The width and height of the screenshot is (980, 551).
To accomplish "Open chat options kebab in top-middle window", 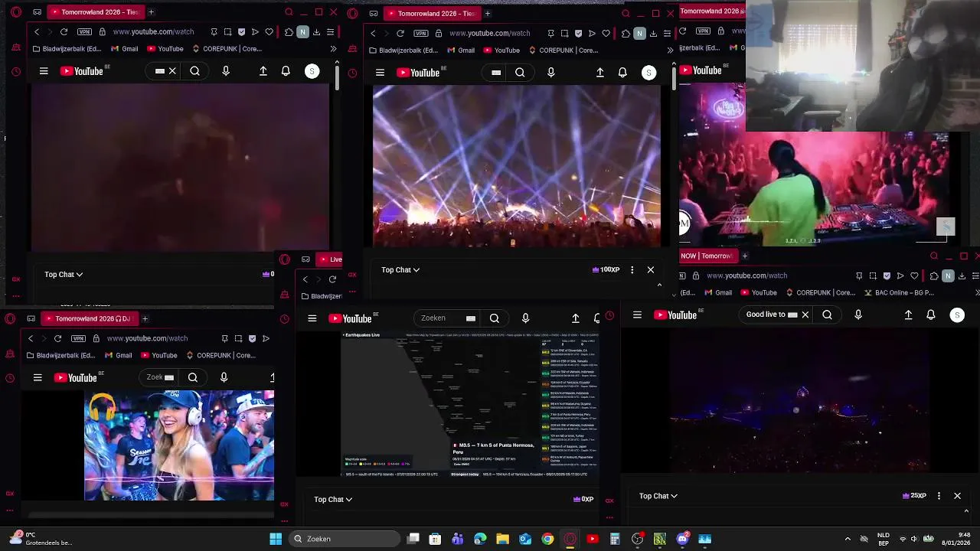I will pos(632,269).
